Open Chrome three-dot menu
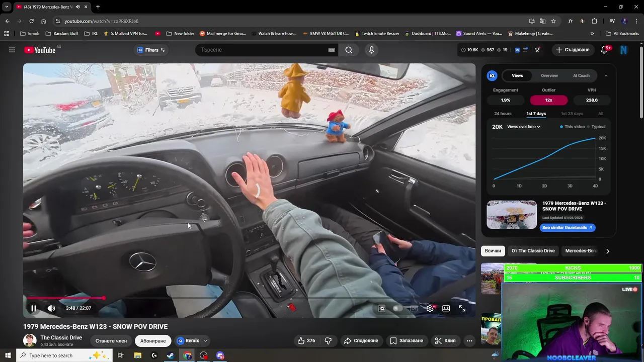The height and width of the screenshot is (362, 644). pyautogui.click(x=636, y=21)
